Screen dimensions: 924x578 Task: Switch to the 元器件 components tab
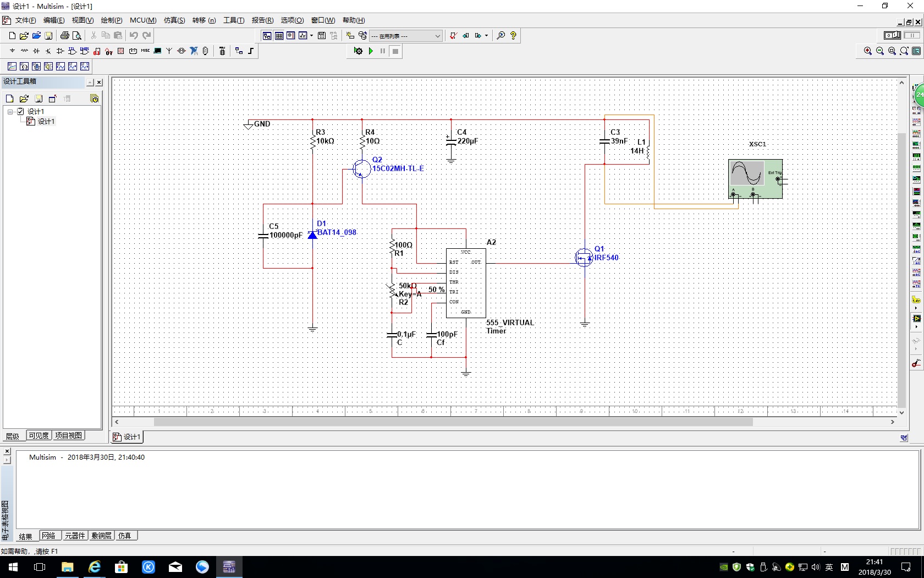click(x=75, y=536)
